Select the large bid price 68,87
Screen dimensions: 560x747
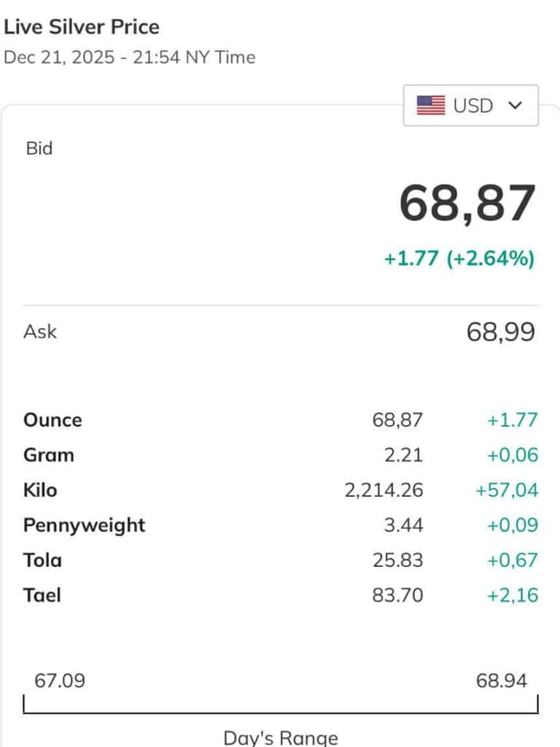[467, 204]
